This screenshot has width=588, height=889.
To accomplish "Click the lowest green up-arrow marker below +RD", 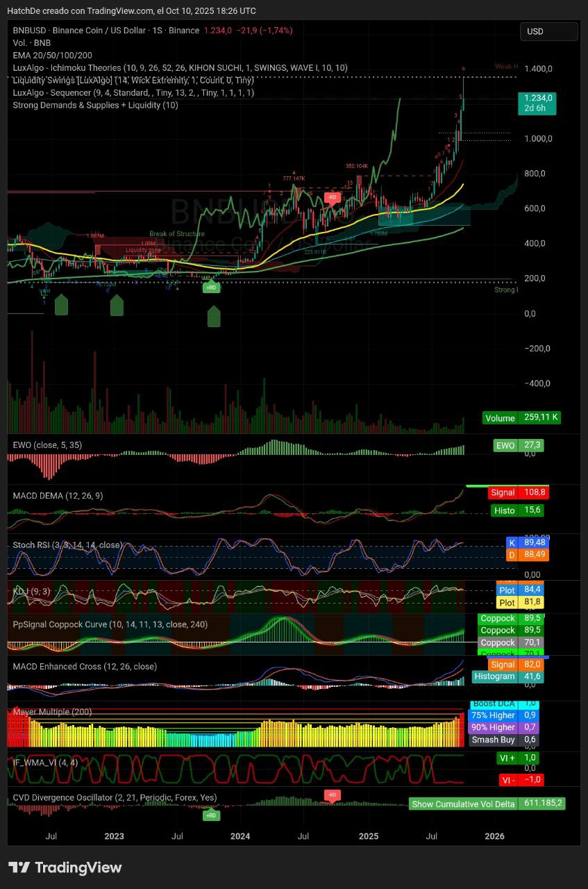I will click(213, 317).
